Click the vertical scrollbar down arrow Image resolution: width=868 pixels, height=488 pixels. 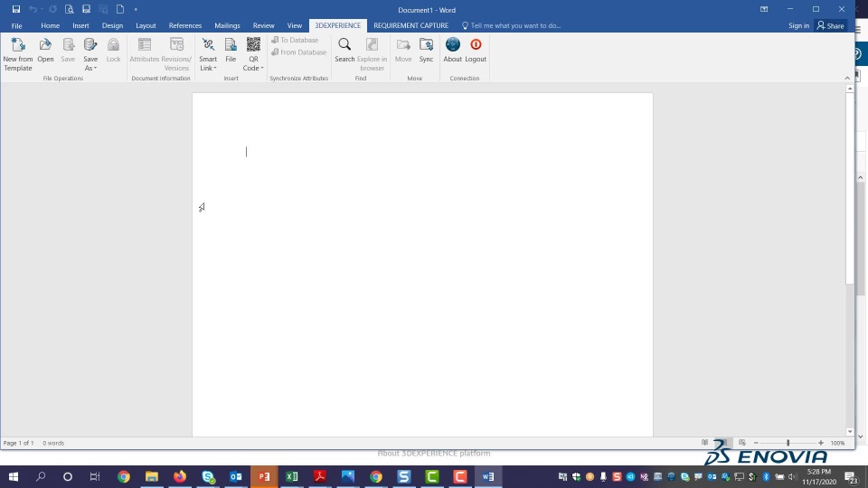point(850,432)
